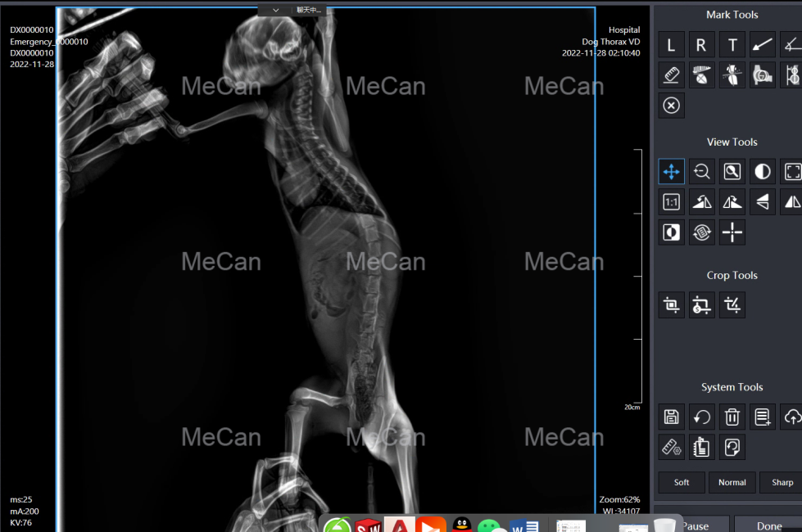
Task: Flip image horizontally
Action: (x=792, y=202)
